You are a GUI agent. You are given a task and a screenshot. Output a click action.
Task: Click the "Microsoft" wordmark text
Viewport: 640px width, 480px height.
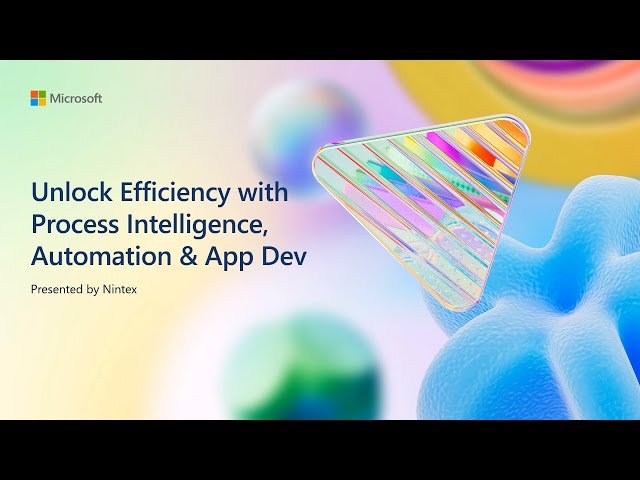click(76, 98)
